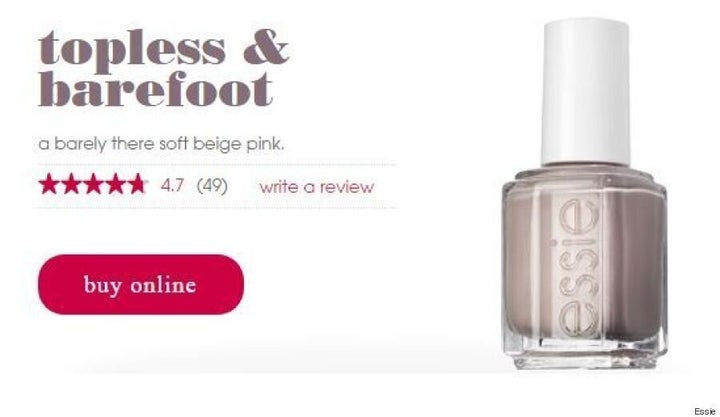Open the (49) reviews count
720x417 pixels.
coord(212,186)
